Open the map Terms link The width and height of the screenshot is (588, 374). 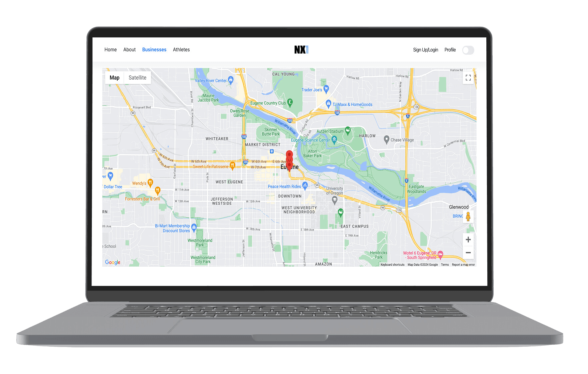coord(445,265)
